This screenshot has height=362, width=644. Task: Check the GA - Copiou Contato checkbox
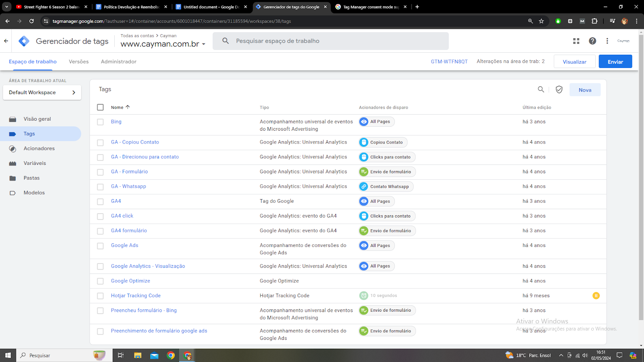tap(100, 142)
